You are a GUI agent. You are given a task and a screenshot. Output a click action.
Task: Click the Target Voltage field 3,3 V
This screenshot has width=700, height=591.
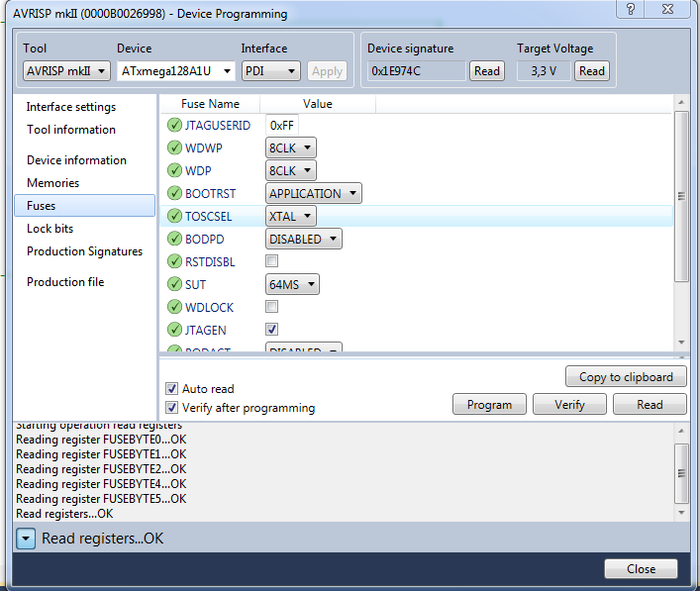[544, 71]
